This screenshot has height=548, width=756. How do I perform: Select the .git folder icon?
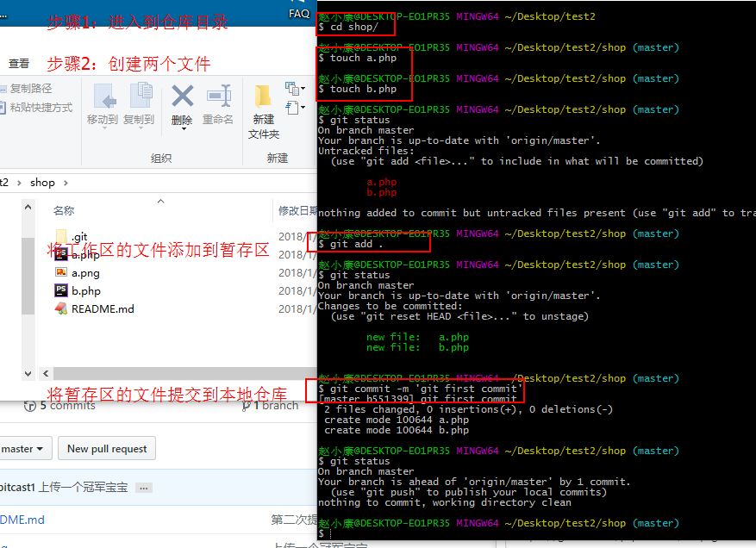click(x=61, y=237)
